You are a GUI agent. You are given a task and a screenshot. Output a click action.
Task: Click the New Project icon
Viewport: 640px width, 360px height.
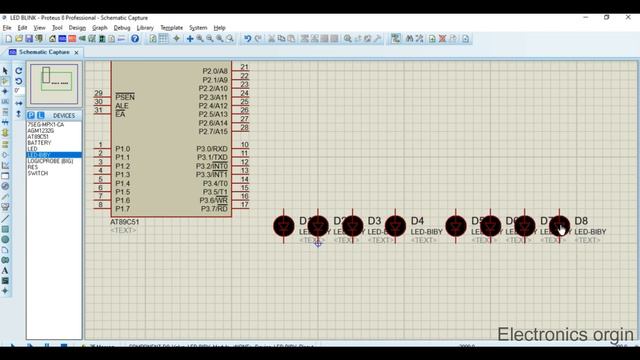(x=9, y=39)
